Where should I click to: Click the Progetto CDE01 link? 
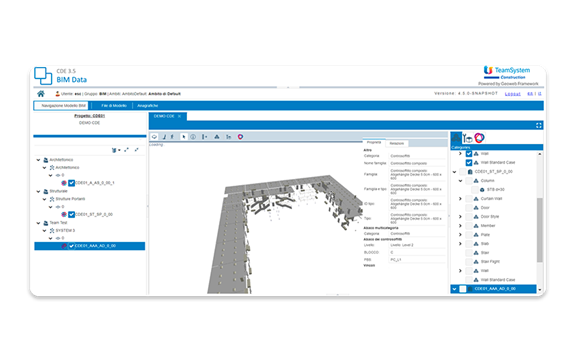click(x=90, y=116)
